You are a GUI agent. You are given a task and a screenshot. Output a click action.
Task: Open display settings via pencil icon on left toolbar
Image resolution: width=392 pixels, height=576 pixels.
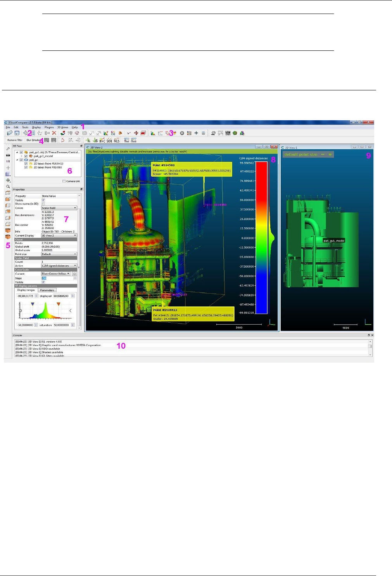point(8,149)
